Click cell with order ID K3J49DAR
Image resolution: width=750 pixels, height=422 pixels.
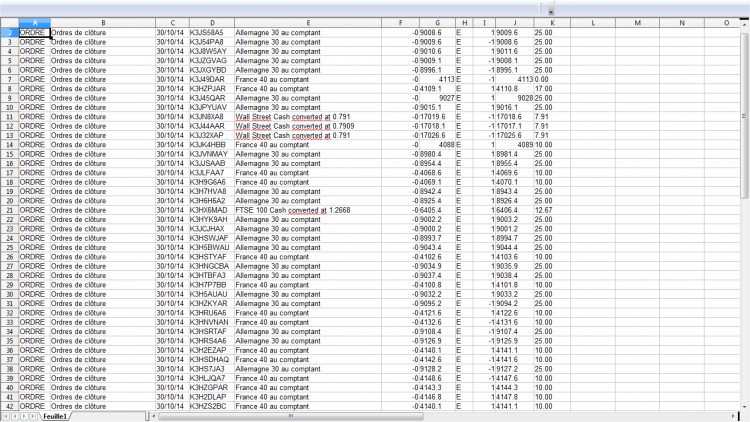[212, 79]
